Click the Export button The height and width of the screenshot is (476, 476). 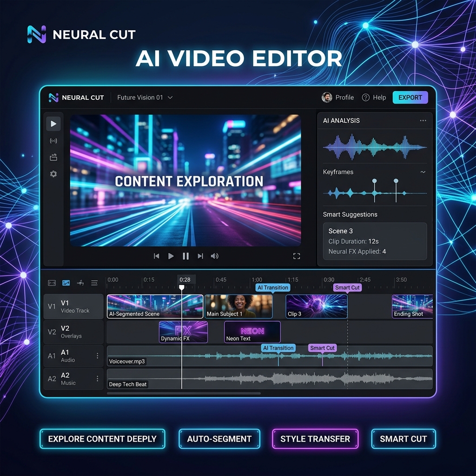coord(410,98)
